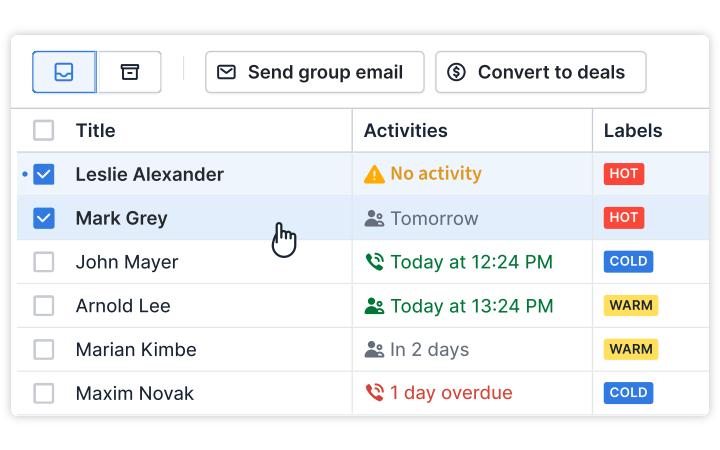
Task: Click Arnold Lee's green meeting icon
Action: (x=374, y=306)
